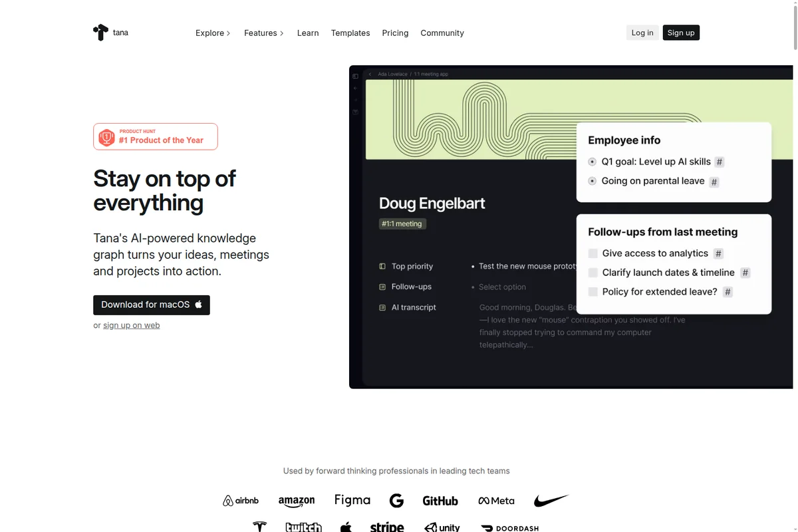
Task: Click the Top priority field icon
Action: click(382, 266)
